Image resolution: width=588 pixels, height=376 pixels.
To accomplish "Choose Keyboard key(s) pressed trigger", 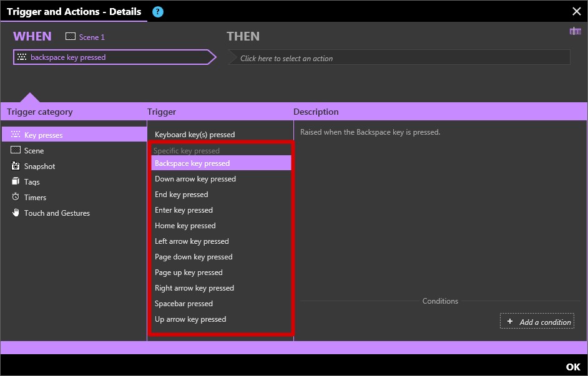I will point(195,135).
